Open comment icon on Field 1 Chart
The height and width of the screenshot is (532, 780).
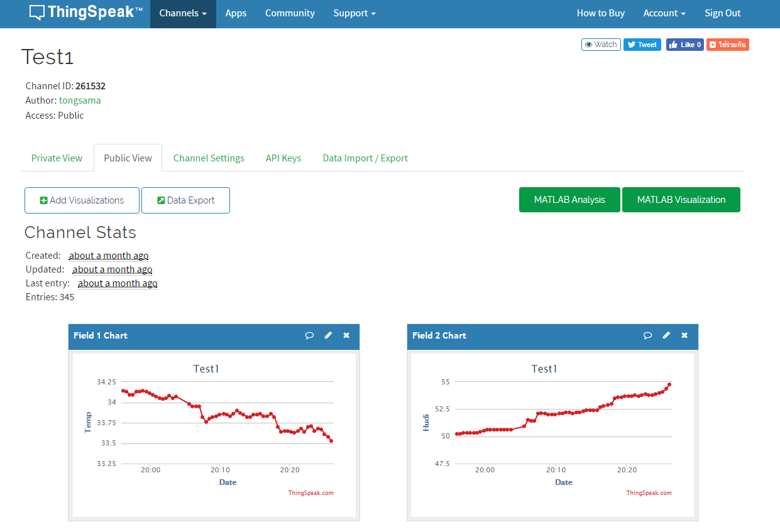tap(309, 335)
